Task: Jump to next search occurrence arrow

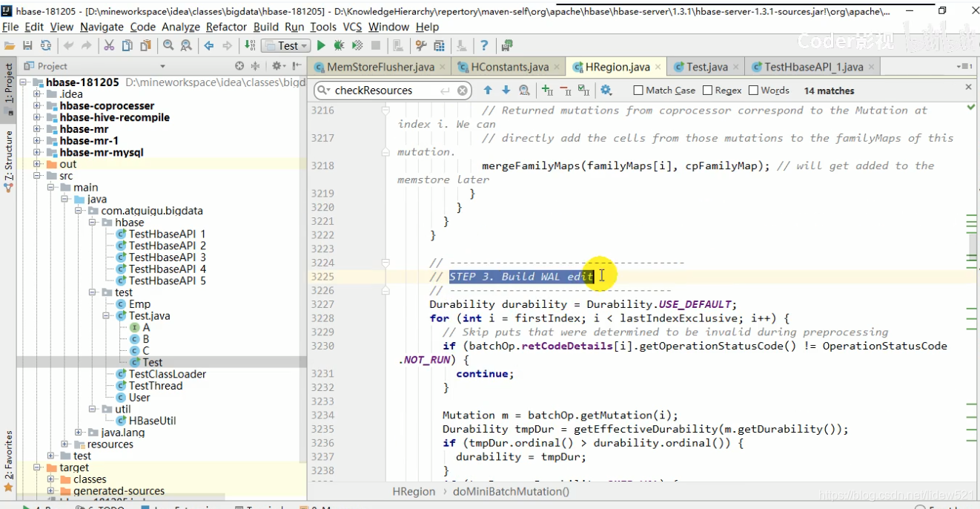Action: pyautogui.click(x=506, y=90)
